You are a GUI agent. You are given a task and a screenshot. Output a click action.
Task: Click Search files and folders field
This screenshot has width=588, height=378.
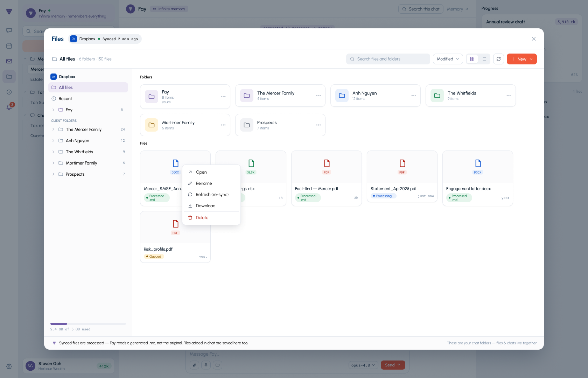[388, 59]
